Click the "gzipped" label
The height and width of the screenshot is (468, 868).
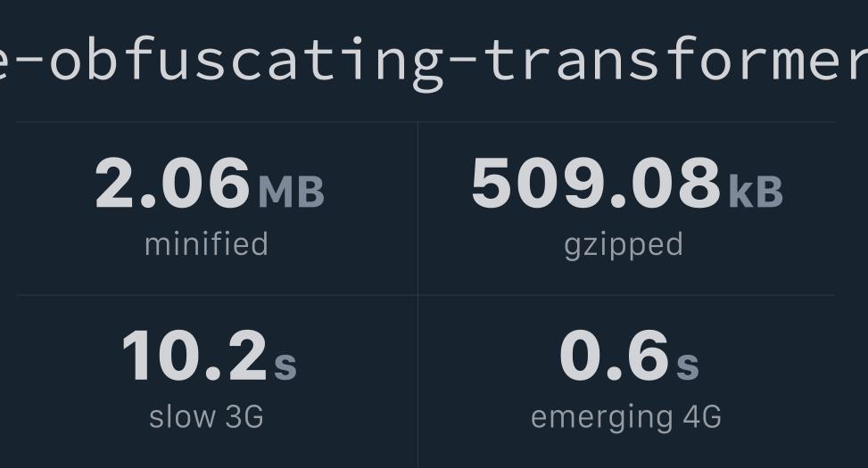[624, 246]
